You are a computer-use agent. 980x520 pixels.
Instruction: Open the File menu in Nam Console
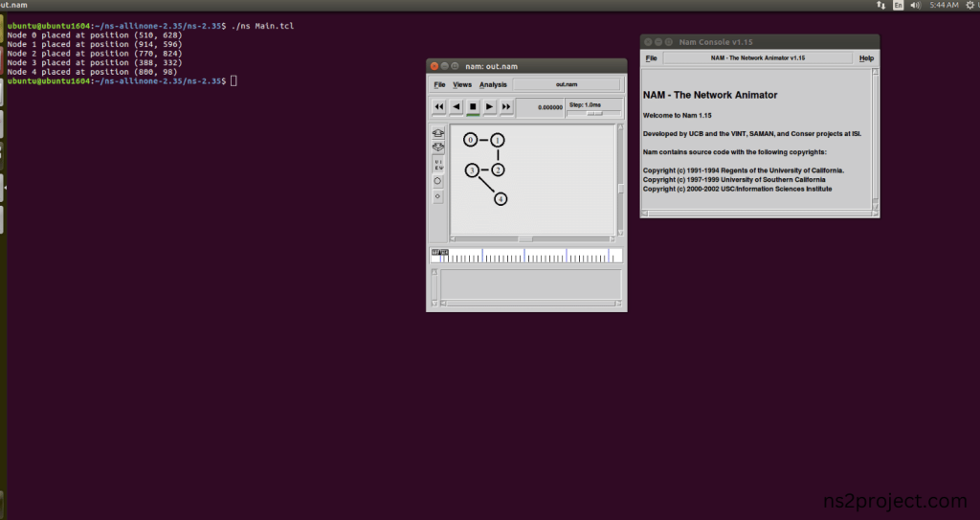[x=651, y=58]
